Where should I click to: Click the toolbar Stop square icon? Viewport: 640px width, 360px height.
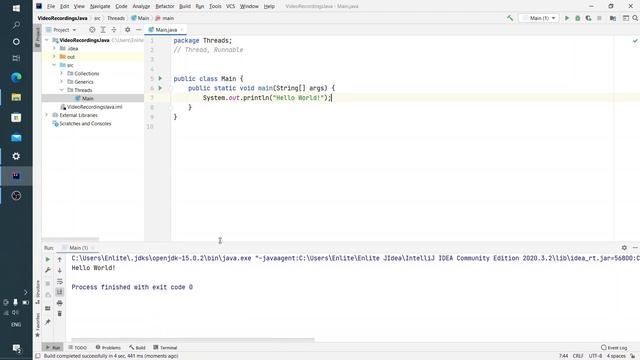click(x=599, y=18)
